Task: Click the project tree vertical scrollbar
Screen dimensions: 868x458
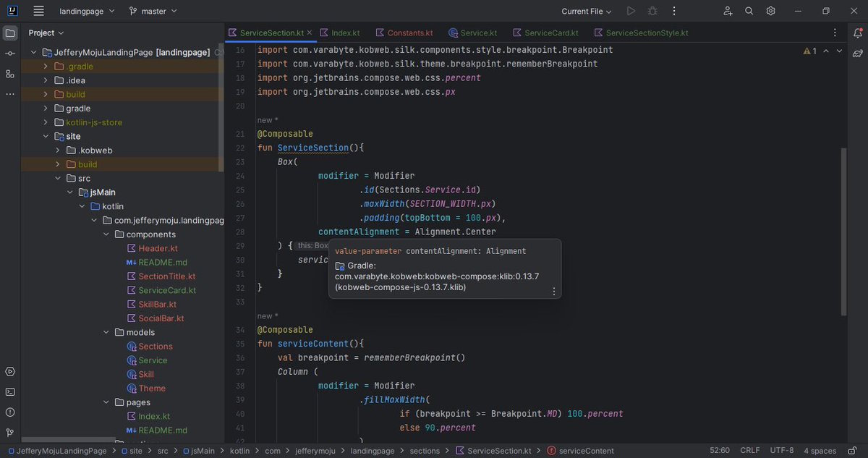Action: click(221, 109)
